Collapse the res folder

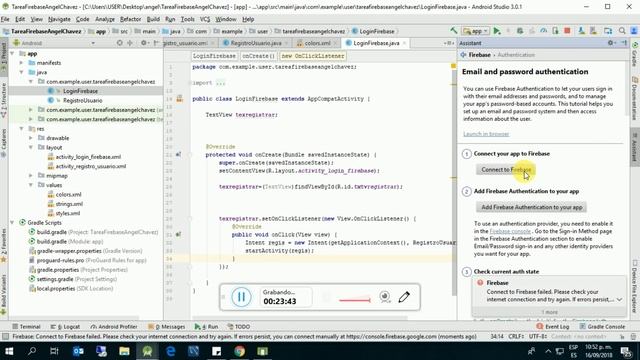[21, 129]
